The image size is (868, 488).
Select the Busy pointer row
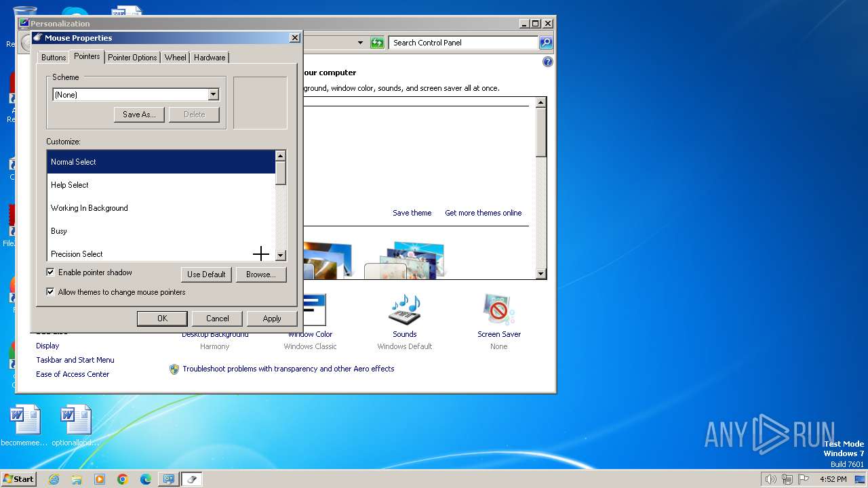coord(161,231)
